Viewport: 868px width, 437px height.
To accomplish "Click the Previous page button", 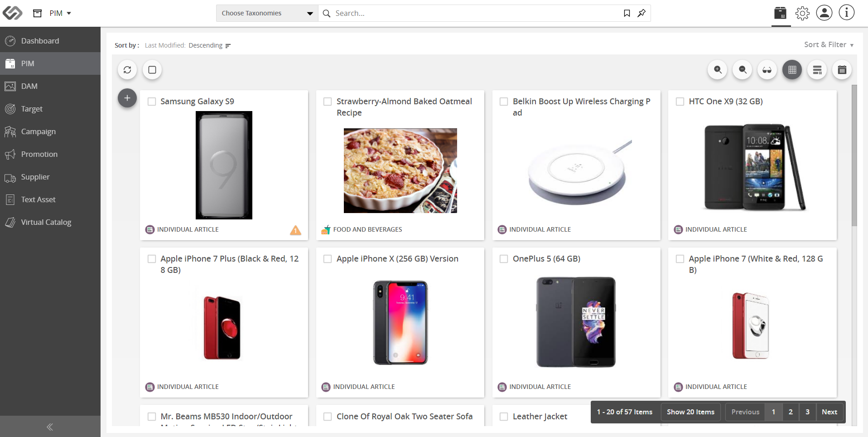I will point(745,412).
